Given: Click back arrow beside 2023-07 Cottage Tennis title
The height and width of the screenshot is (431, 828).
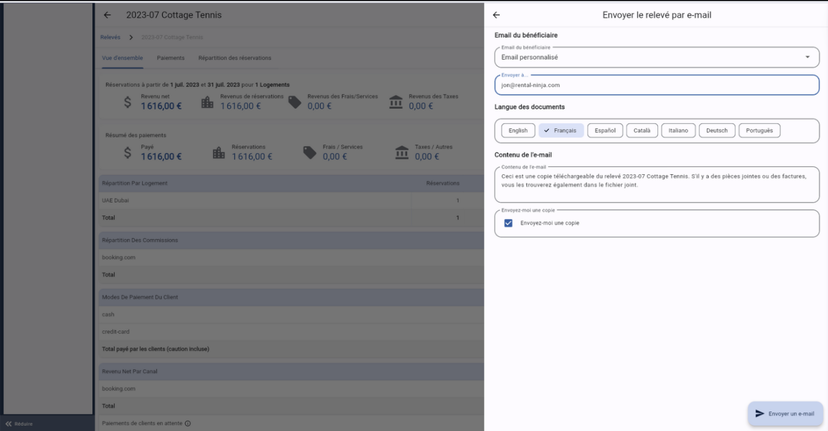Looking at the screenshot, I should point(107,15).
